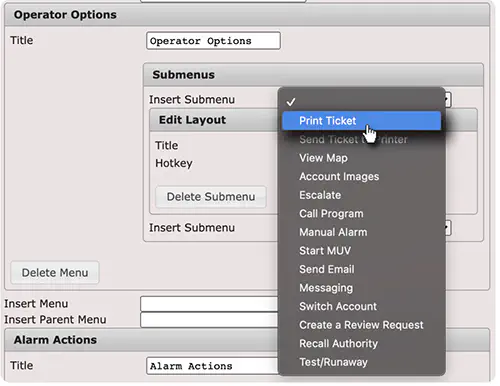Viewport: 500px width, 386px height.
Task: Select Create a Review Request
Action: [x=361, y=325]
